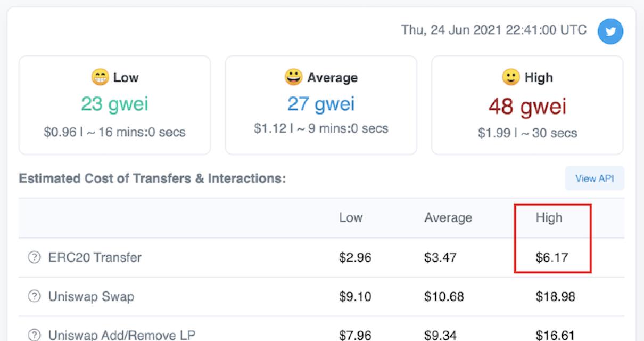Click the High column header

point(549,217)
